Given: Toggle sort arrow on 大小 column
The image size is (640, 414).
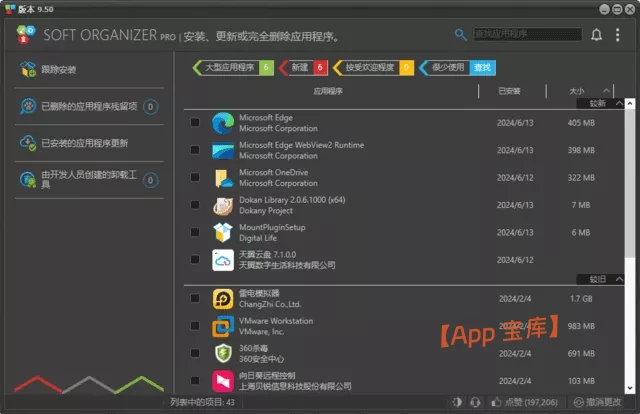Looking at the screenshot, I should 607,91.
